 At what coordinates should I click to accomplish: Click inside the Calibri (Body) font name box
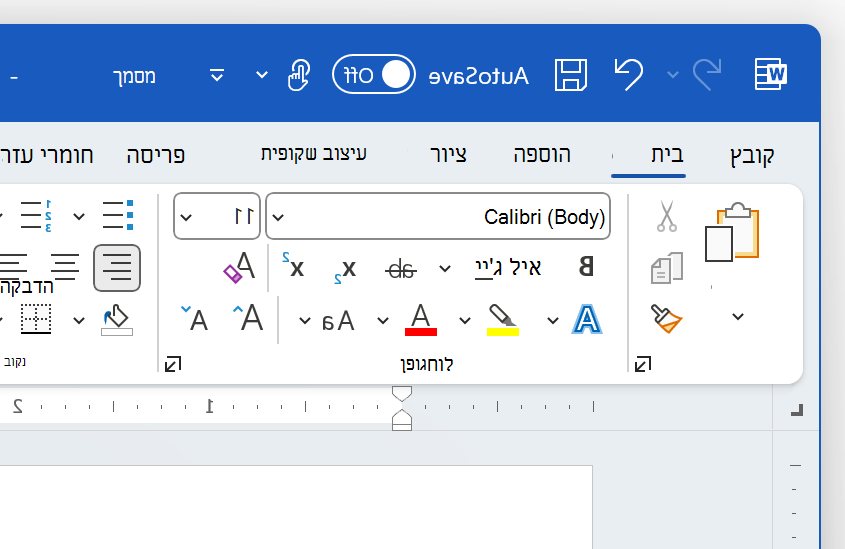coord(438,216)
